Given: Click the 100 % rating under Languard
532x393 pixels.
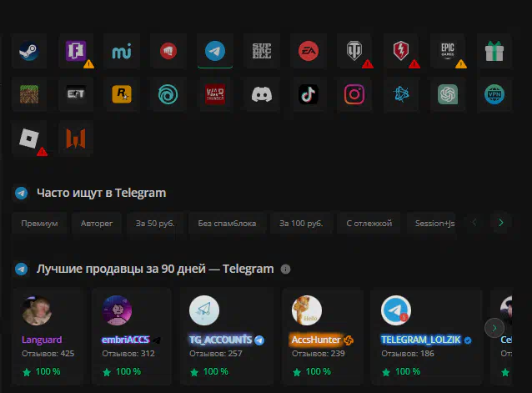Looking at the screenshot, I should coord(48,372).
